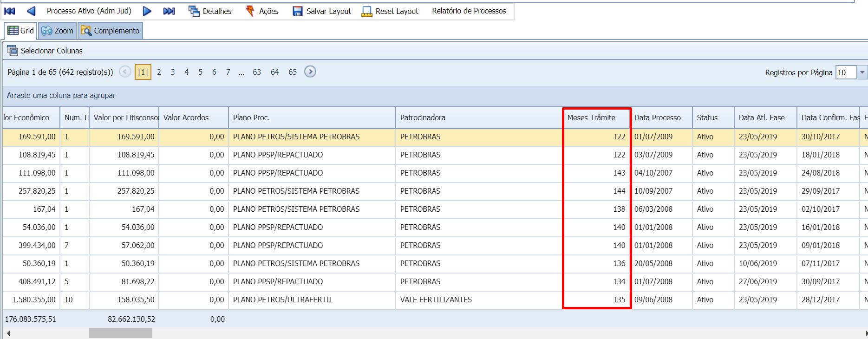
Task: Open Relatório de Processos
Action: pyautogui.click(x=469, y=11)
